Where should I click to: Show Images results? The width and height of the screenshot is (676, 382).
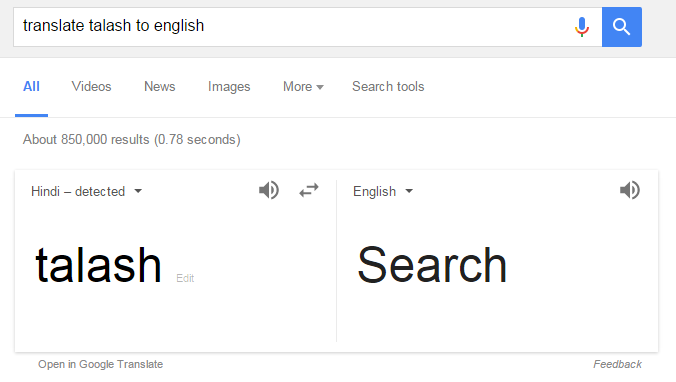(229, 87)
